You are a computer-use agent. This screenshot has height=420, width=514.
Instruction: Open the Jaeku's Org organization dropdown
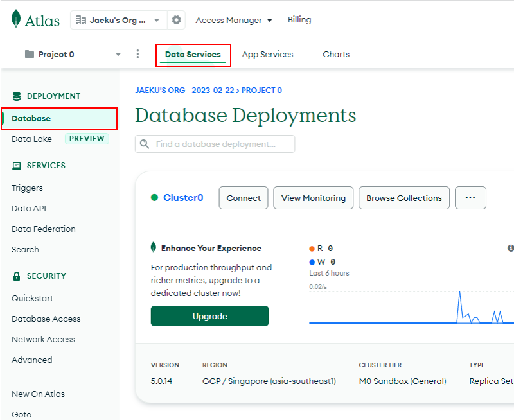[119, 20]
